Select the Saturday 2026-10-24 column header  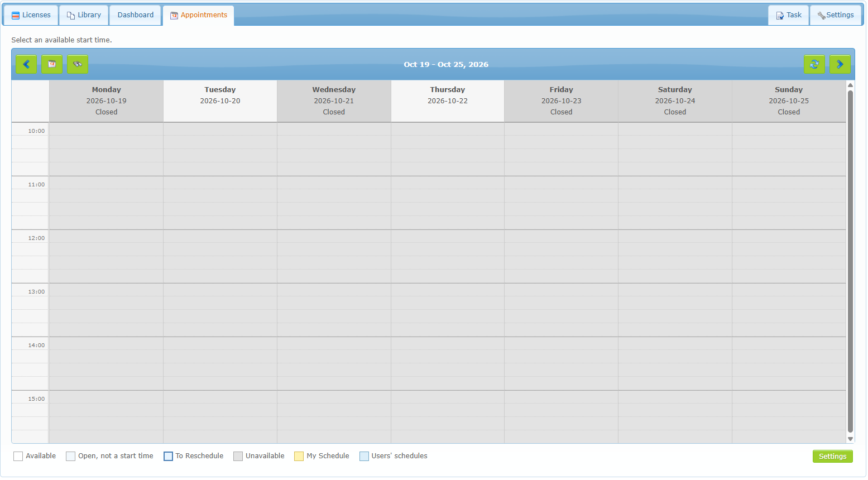pos(675,101)
